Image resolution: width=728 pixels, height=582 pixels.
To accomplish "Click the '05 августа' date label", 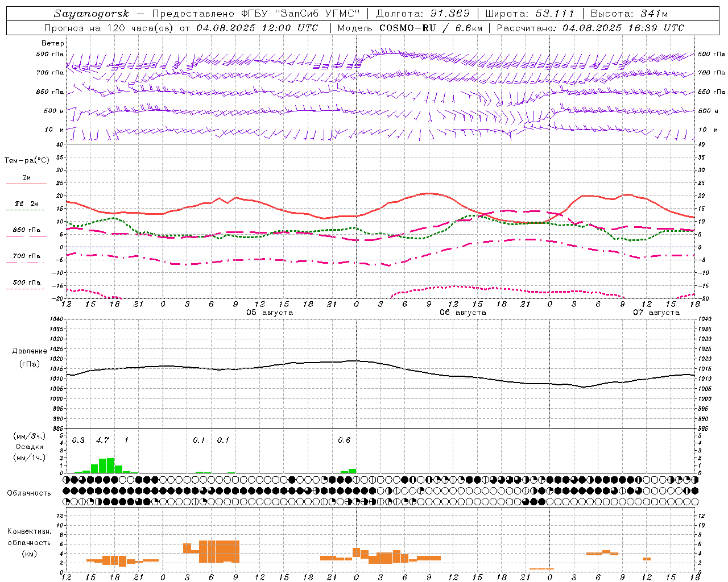I will click(269, 313).
